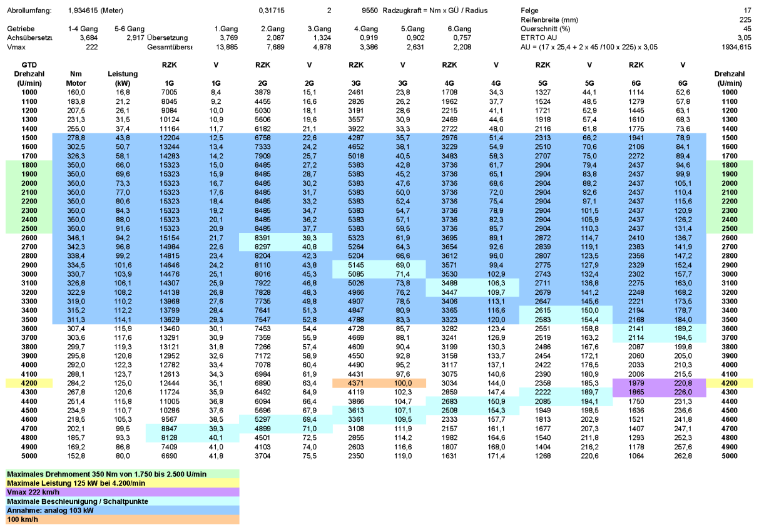Select the 'Vmax' label in the header

pos(16,47)
